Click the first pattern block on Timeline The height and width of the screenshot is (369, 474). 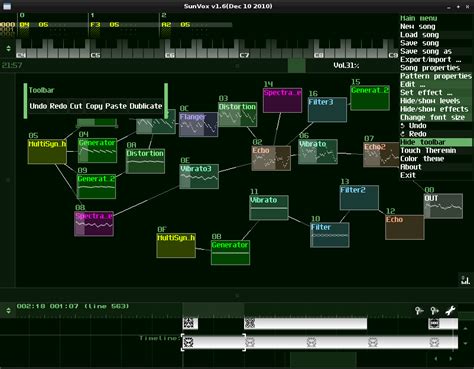click(213, 342)
